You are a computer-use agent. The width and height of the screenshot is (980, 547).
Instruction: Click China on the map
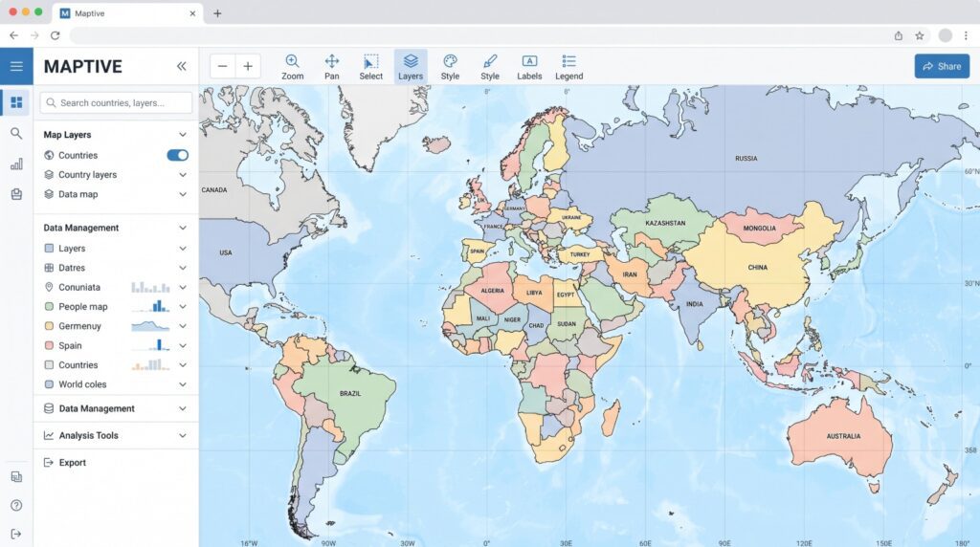point(758,267)
